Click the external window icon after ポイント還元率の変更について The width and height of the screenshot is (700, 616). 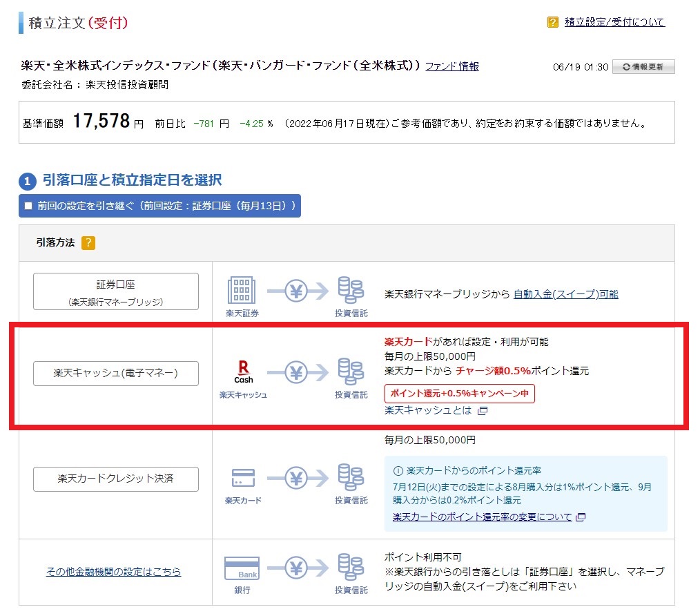point(581,517)
